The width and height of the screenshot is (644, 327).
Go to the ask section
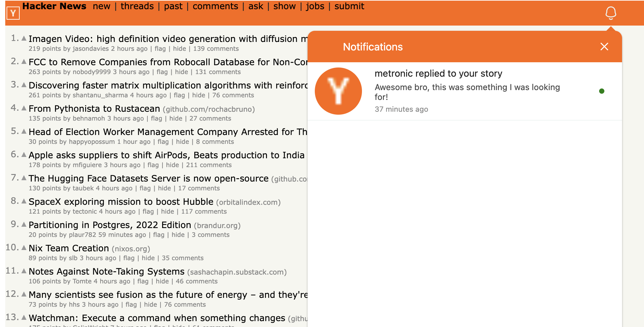coord(256,6)
